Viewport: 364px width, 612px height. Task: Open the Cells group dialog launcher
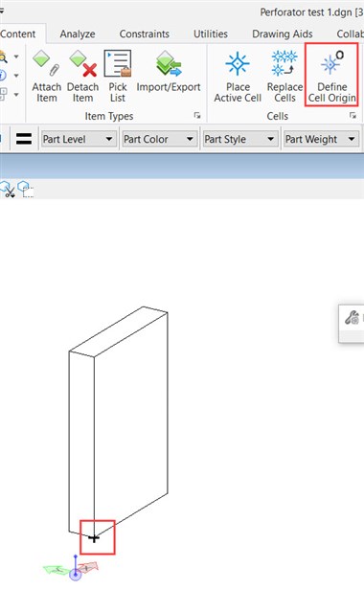[353, 116]
